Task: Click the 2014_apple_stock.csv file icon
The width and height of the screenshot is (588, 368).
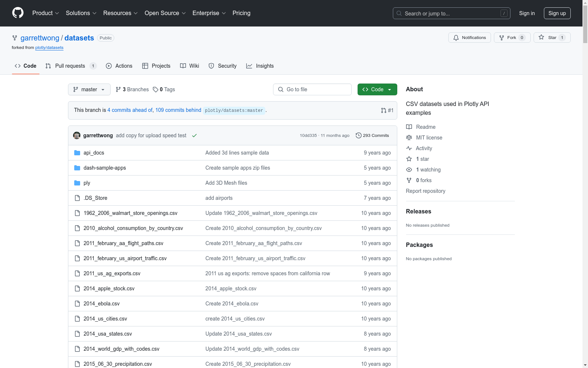Action: coord(77,289)
